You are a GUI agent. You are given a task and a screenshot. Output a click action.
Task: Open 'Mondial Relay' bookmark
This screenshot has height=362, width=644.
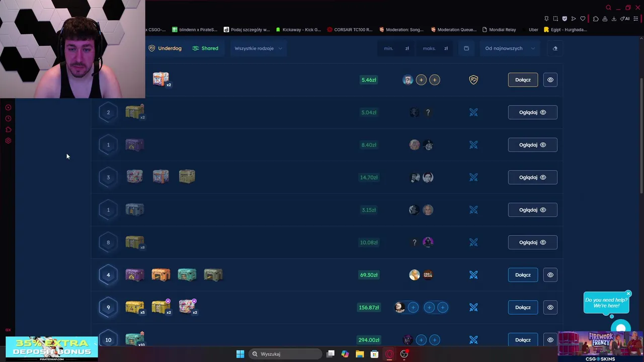[499, 30]
